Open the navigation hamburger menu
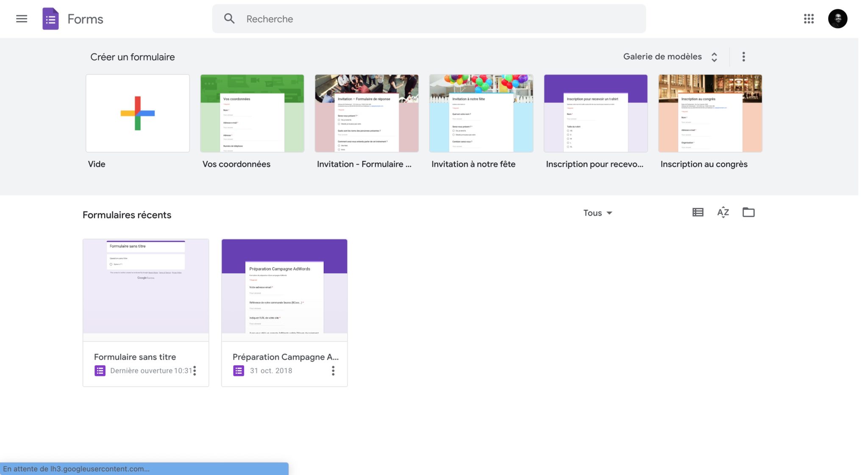This screenshot has height=475, width=868. (21, 19)
